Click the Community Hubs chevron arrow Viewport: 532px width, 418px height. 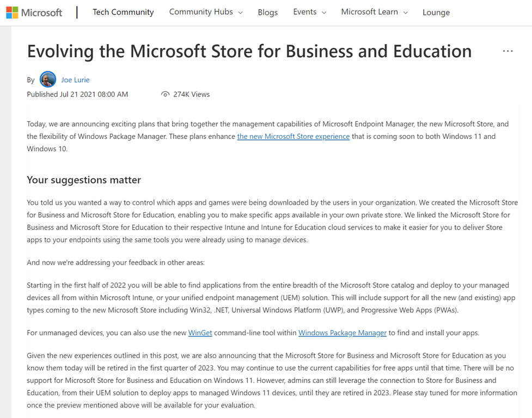pyautogui.click(x=241, y=13)
